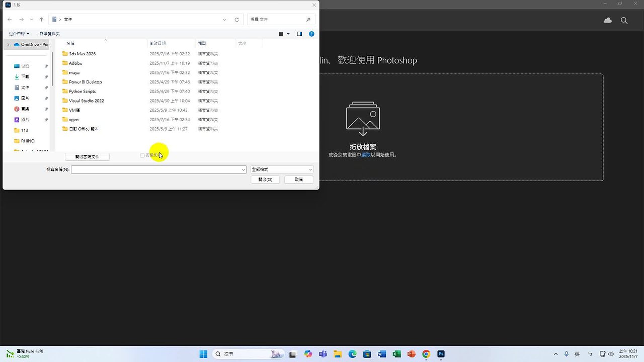Click the cloud documents icon in Photoshop
The width and height of the screenshot is (644, 362).
click(x=607, y=20)
